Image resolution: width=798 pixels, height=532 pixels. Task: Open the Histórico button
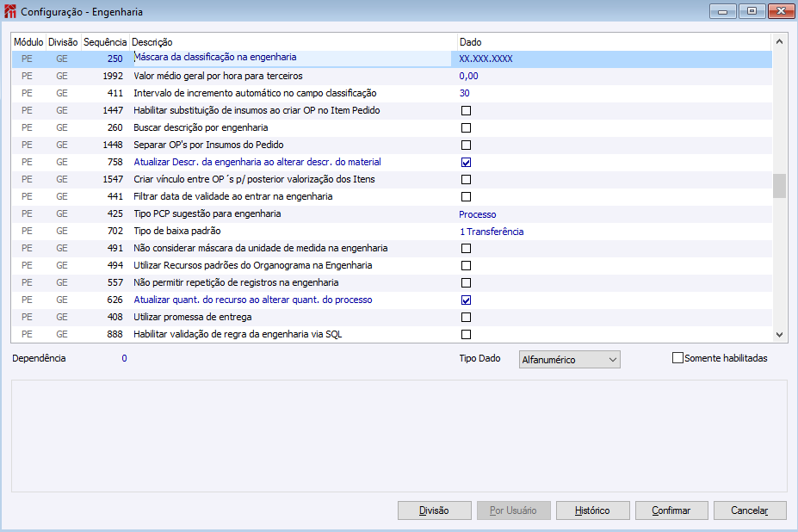592,510
